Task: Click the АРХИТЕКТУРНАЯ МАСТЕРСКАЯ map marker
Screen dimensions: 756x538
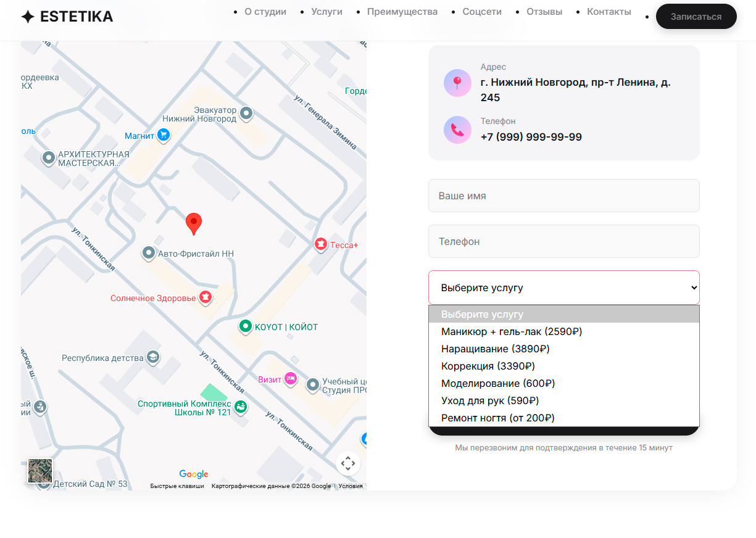Action: click(49, 158)
